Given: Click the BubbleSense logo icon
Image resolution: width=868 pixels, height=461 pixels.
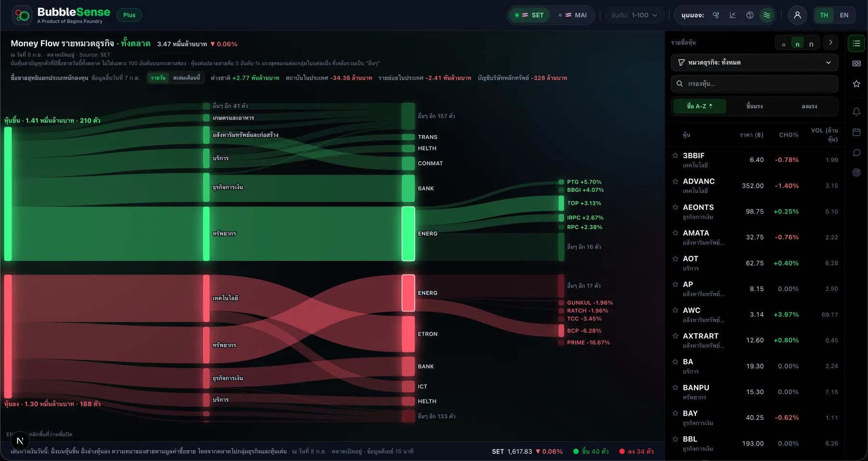Looking at the screenshot, I should (x=22, y=15).
